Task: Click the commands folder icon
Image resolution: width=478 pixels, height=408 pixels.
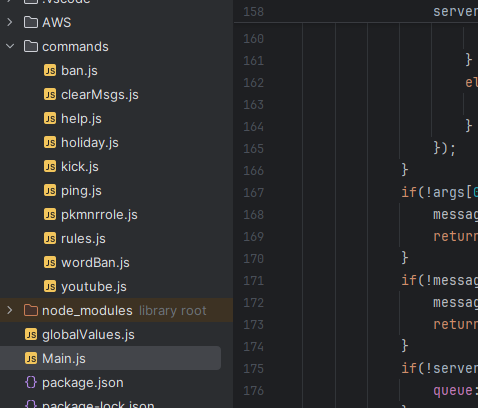Action: (x=31, y=46)
